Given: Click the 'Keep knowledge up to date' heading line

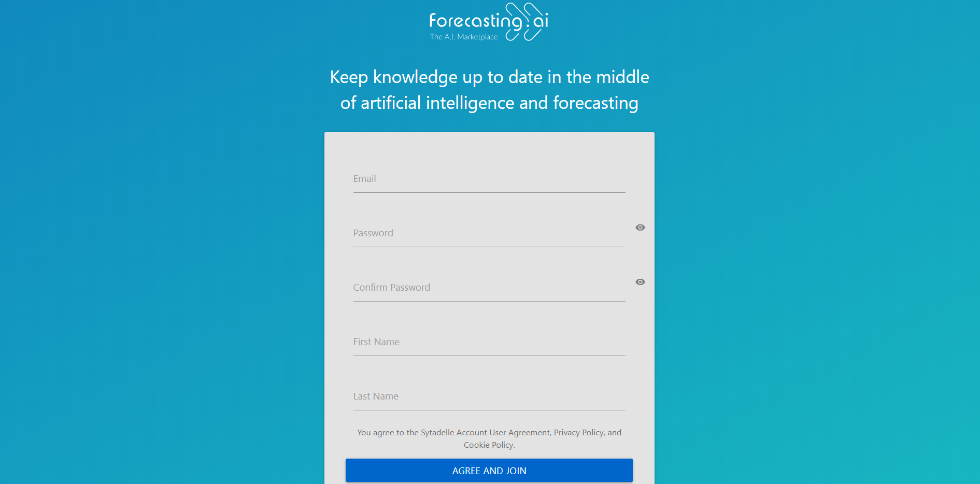Looking at the screenshot, I should click(489, 77).
